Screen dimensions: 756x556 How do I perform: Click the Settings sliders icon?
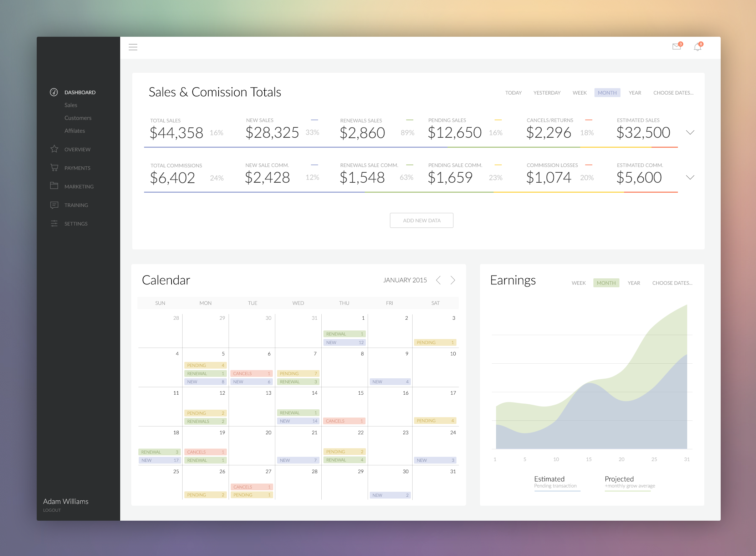pyautogui.click(x=54, y=223)
